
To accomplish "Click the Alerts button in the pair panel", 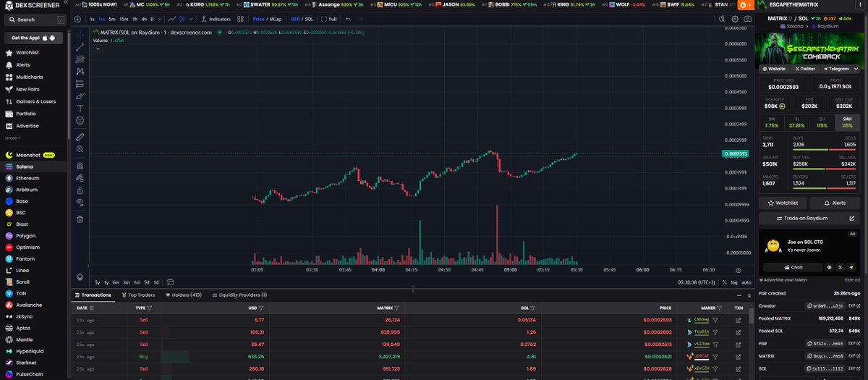I will (835, 203).
